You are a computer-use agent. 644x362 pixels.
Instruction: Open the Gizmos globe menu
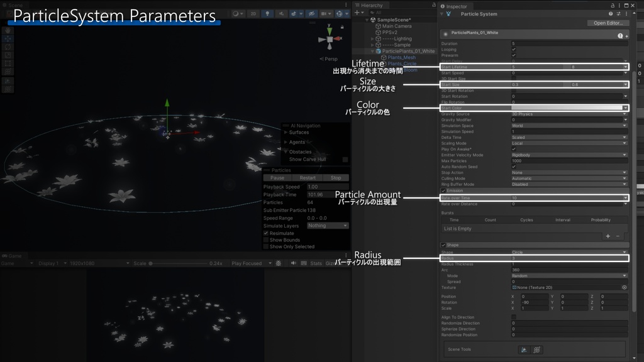click(x=339, y=14)
